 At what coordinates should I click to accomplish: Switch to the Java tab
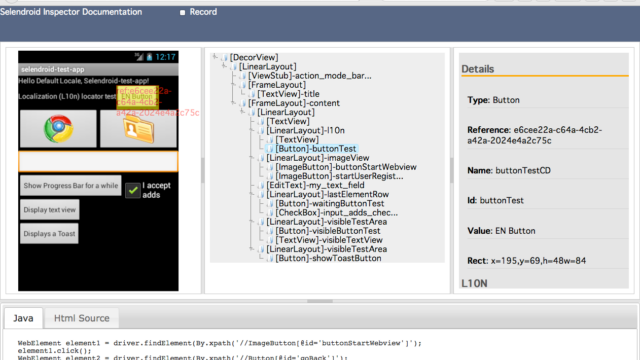coord(23,318)
